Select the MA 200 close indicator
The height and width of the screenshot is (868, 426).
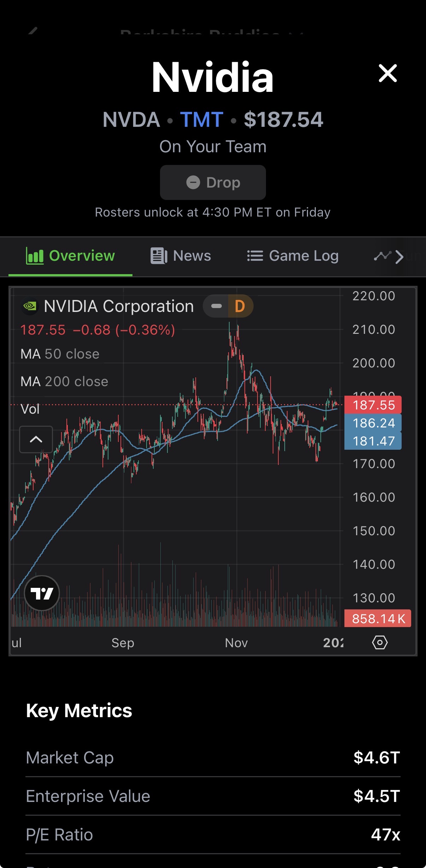(x=64, y=382)
